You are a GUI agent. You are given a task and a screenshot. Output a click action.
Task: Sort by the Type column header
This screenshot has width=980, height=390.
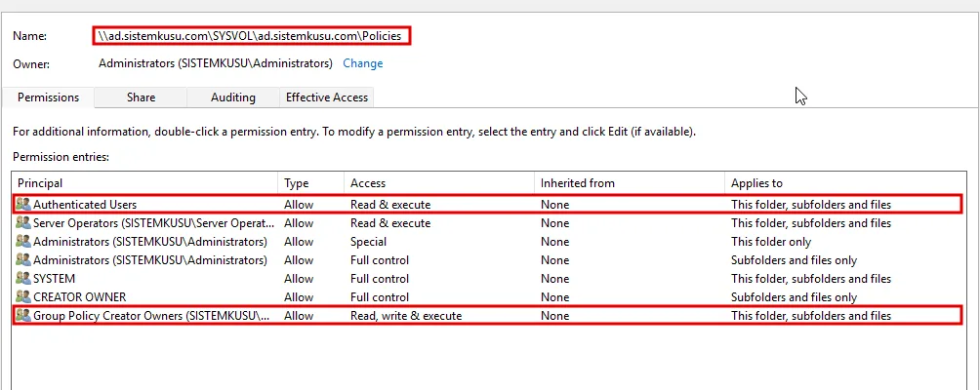tap(310, 183)
